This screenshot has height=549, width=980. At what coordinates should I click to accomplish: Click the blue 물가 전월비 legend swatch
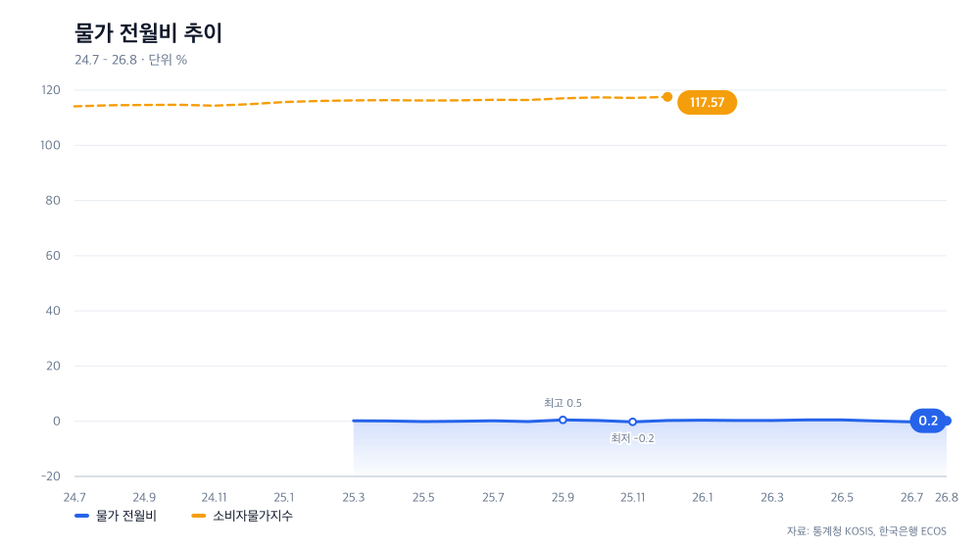82,516
